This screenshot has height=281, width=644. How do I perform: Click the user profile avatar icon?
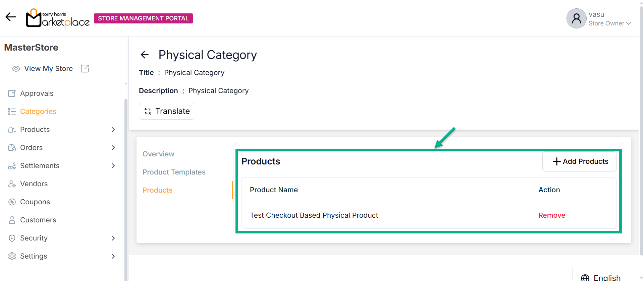pyautogui.click(x=576, y=18)
